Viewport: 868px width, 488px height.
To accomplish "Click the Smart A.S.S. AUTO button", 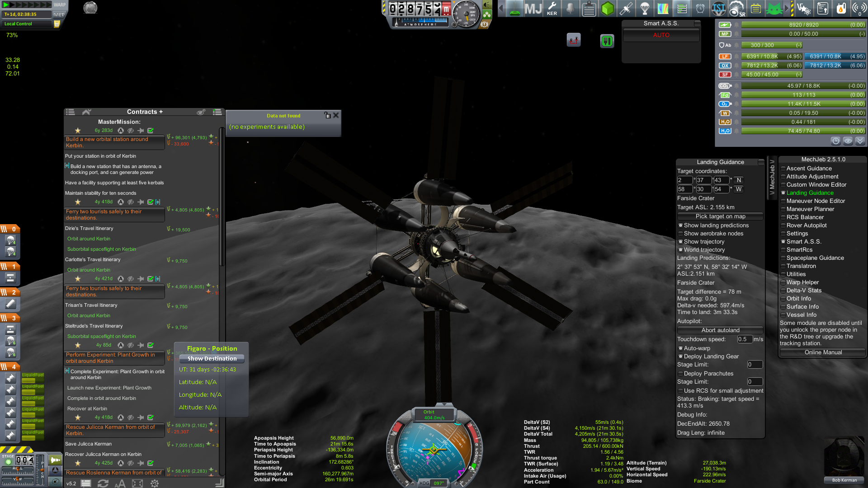I will 661,35.
